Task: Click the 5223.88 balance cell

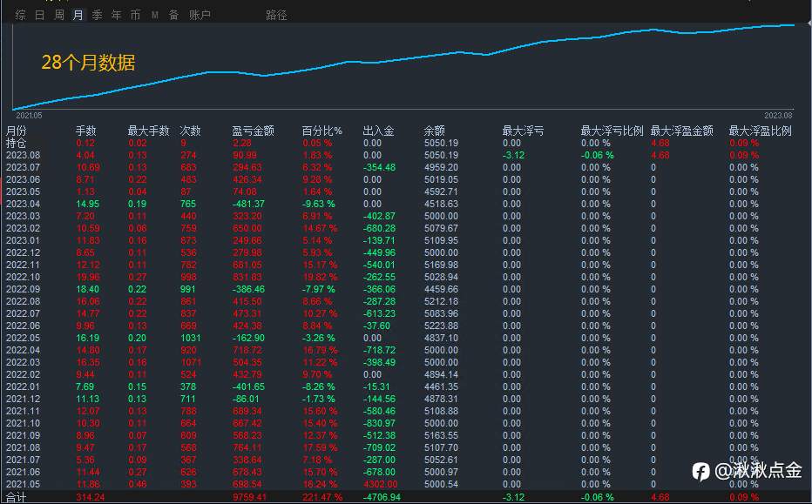Action: (441, 326)
